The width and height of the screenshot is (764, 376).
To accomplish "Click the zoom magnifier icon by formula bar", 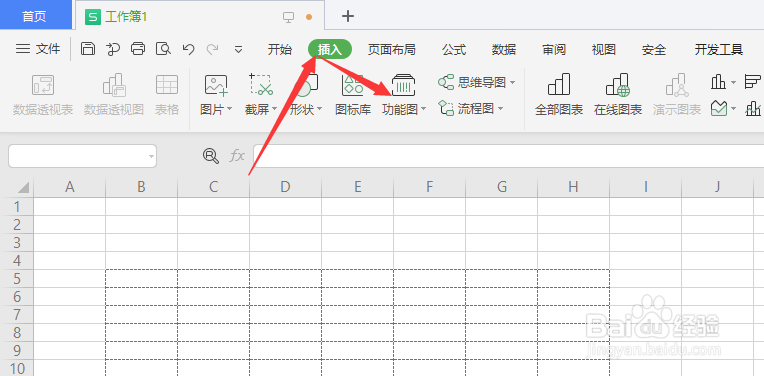I will click(210, 156).
